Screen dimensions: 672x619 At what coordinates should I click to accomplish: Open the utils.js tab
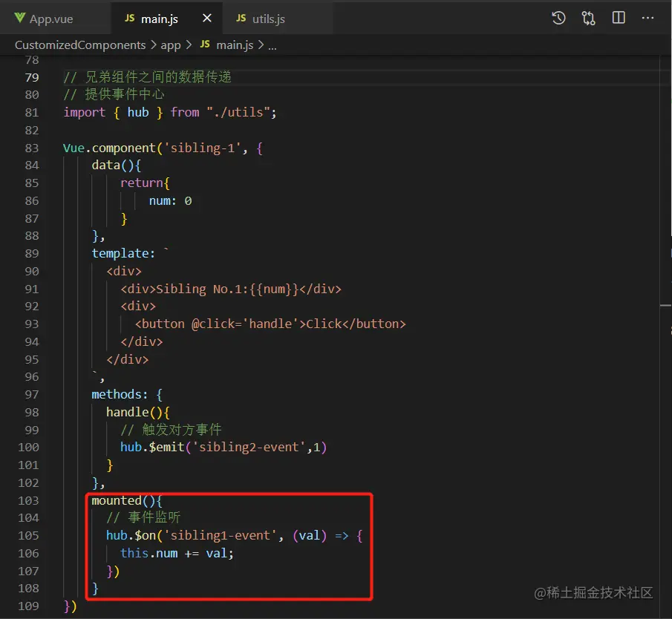pyautogui.click(x=277, y=19)
